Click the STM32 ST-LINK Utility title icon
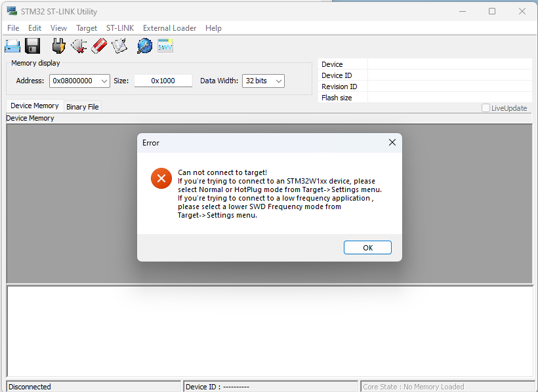Screen dimensions: 538x392 (12, 11)
